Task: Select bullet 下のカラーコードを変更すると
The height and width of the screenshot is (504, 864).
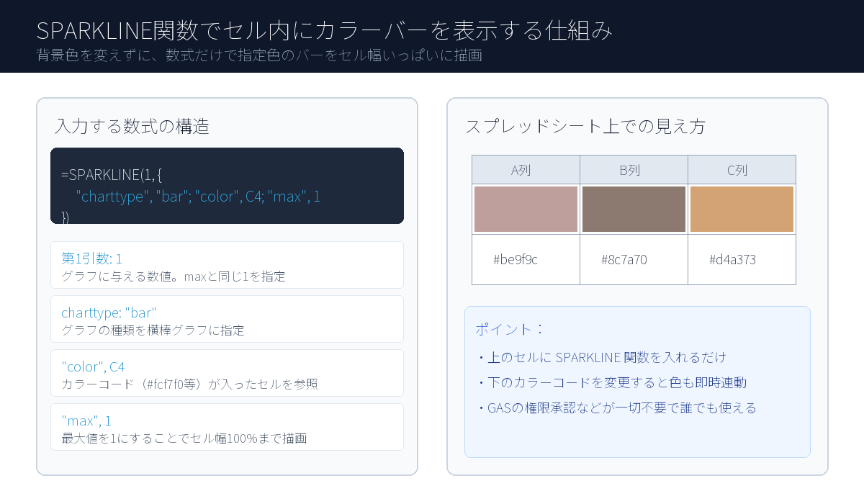Action: [611, 382]
